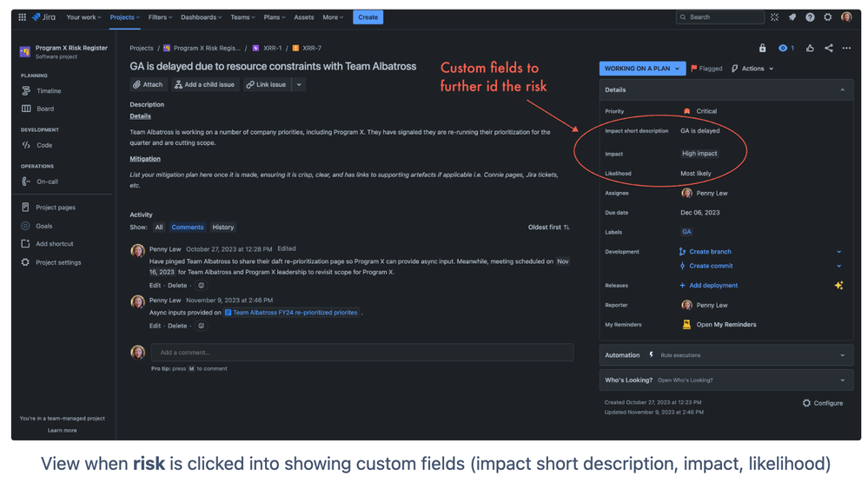Show History activity
Viewport: 868px width, 489px height.
pos(223,228)
